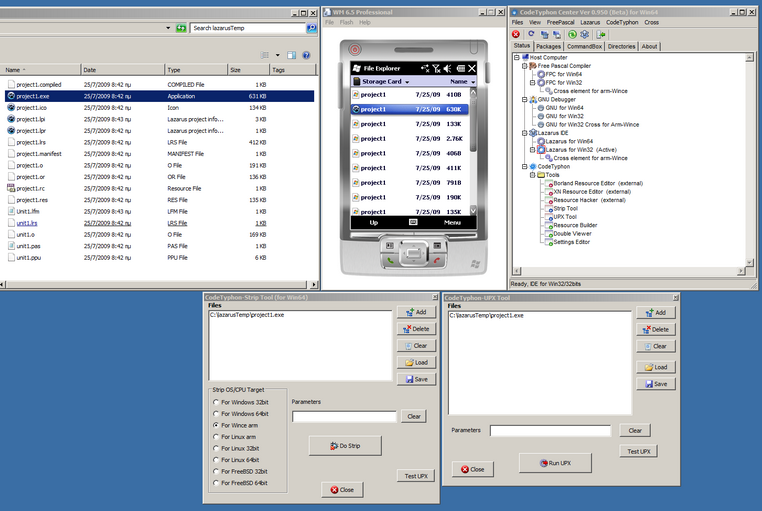This screenshot has height=511, width=762.
Task: Click the signal antenna icon in emulator title bar
Action: tap(436, 68)
